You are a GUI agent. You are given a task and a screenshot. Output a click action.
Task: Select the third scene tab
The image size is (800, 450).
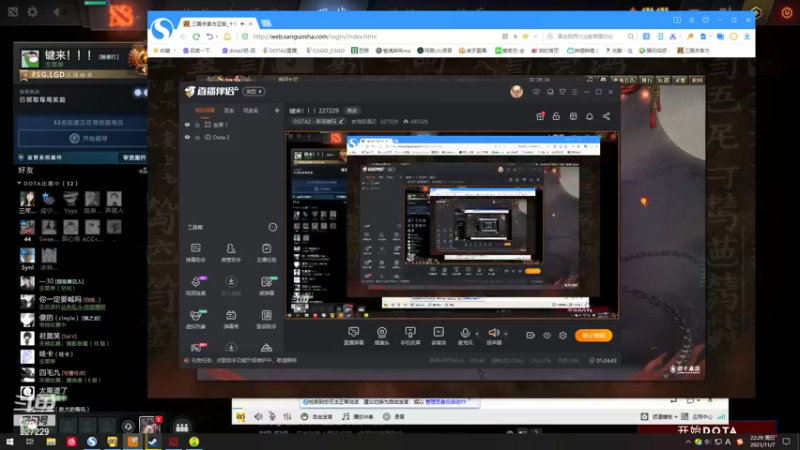coord(250,110)
